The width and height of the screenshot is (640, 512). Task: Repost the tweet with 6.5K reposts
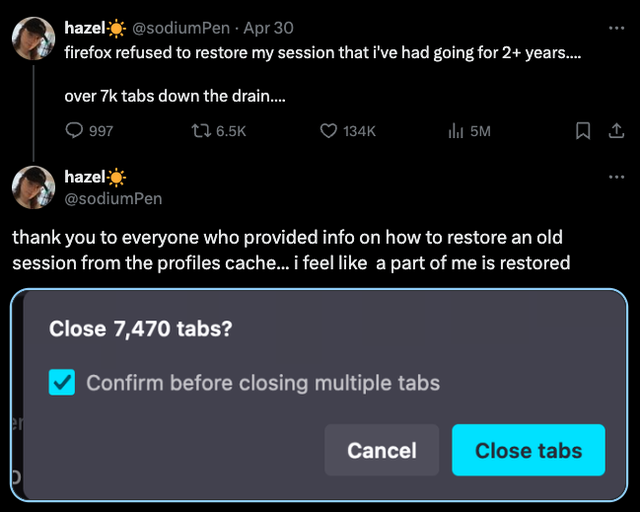pos(201,131)
